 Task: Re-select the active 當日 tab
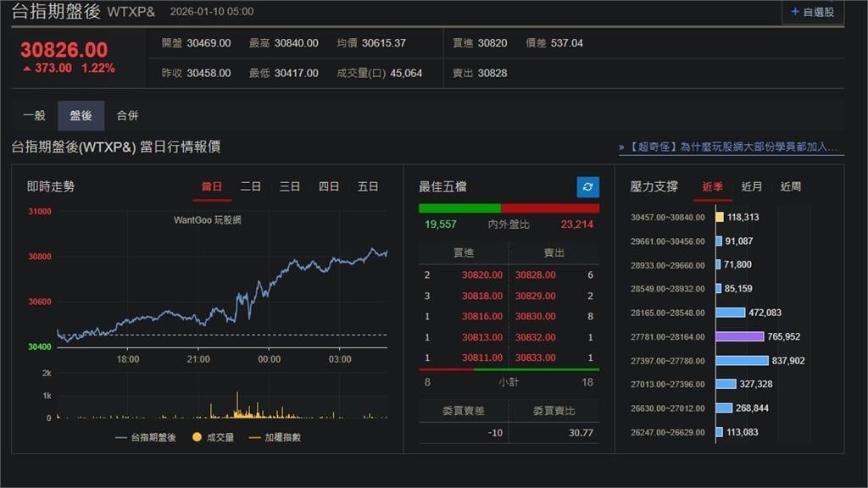[x=210, y=186]
